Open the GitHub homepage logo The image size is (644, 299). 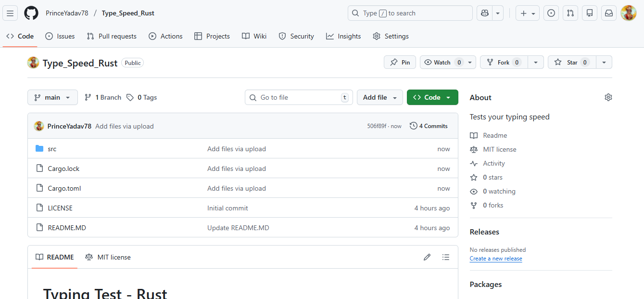tap(31, 13)
